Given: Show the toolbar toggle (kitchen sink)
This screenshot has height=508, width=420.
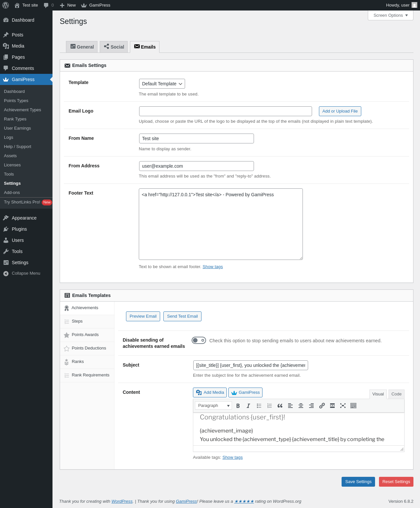Looking at the screenshot, I should (x=353, y=406).
